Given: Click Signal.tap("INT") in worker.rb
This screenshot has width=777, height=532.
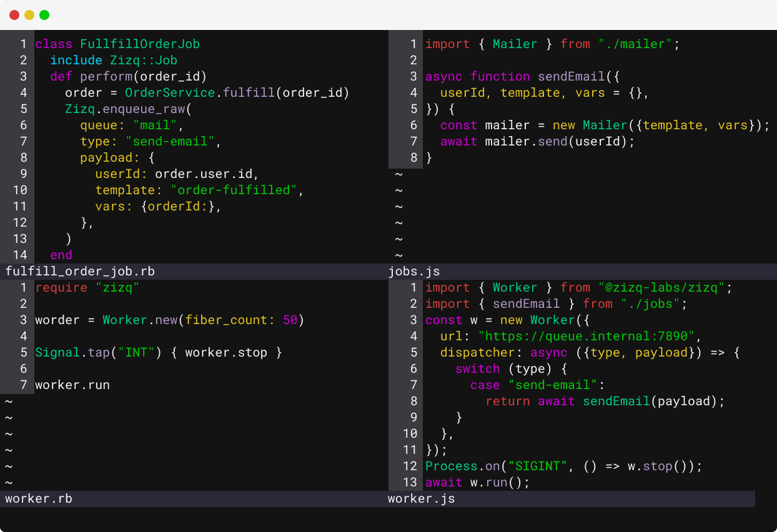Looking at the screenshot, I should [x=99, y=352].
